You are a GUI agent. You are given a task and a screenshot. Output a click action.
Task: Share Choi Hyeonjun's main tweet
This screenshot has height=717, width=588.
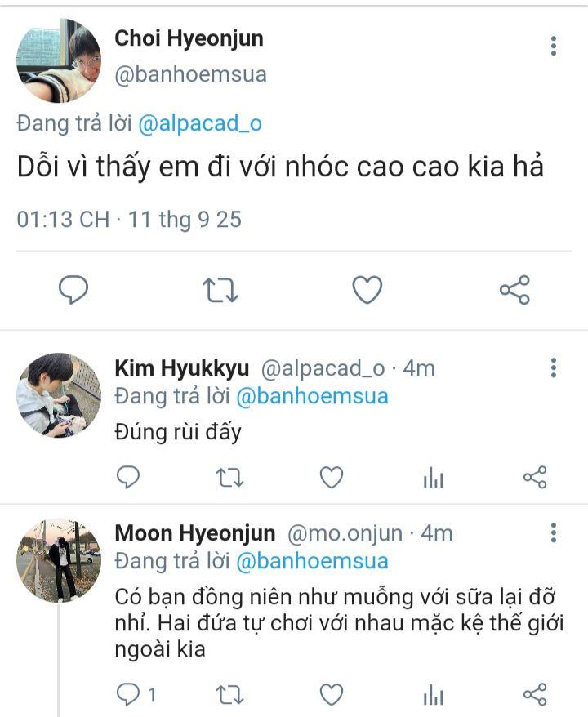pos(514,290)
